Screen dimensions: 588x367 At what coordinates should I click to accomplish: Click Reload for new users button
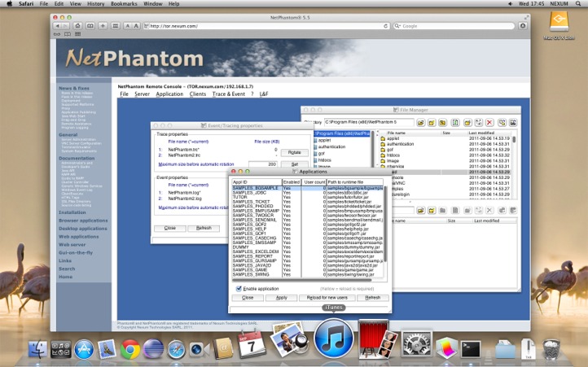[x=327, y=298]
